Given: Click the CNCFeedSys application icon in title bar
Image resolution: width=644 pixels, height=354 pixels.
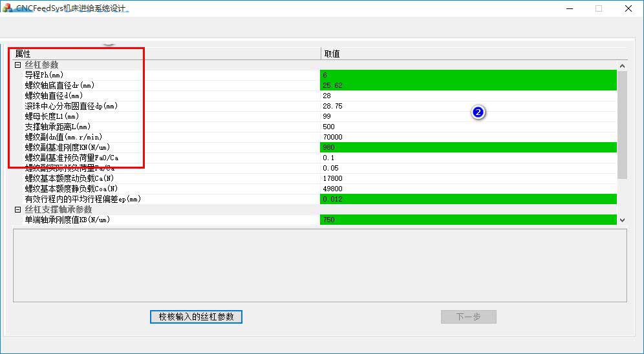Looking at the screenshot, I should click(x=7, y=8).
